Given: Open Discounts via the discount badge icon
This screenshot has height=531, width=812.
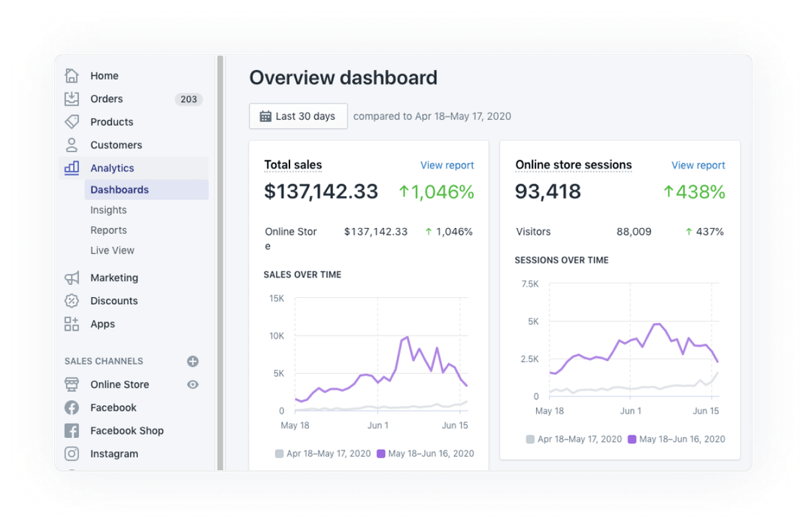Looking at the screenshot, I should click(x=73, y=301).
